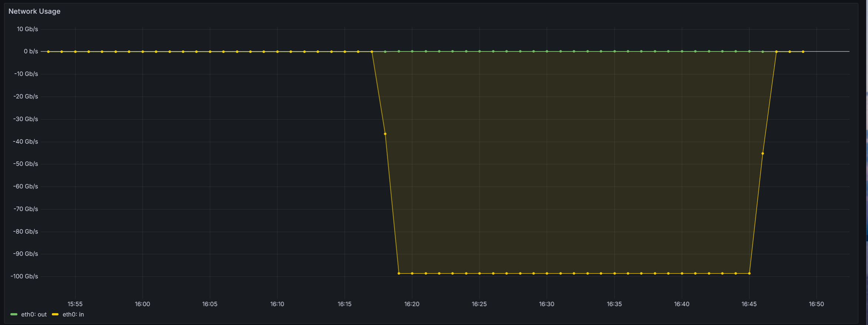868x325 pixels.
Task: Click the -50 Gb/s y-axis label
Action: 26,164
